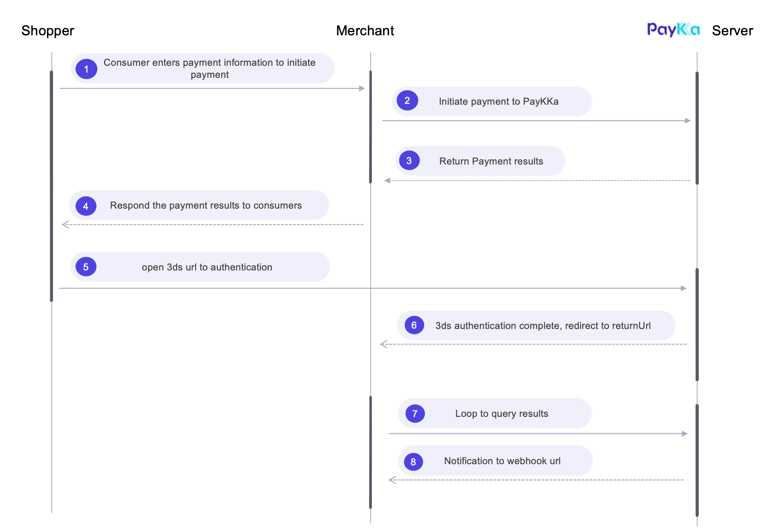763x532 pixels.
Task: Click the step 2 number badge
Action: (x=407, y=100)
